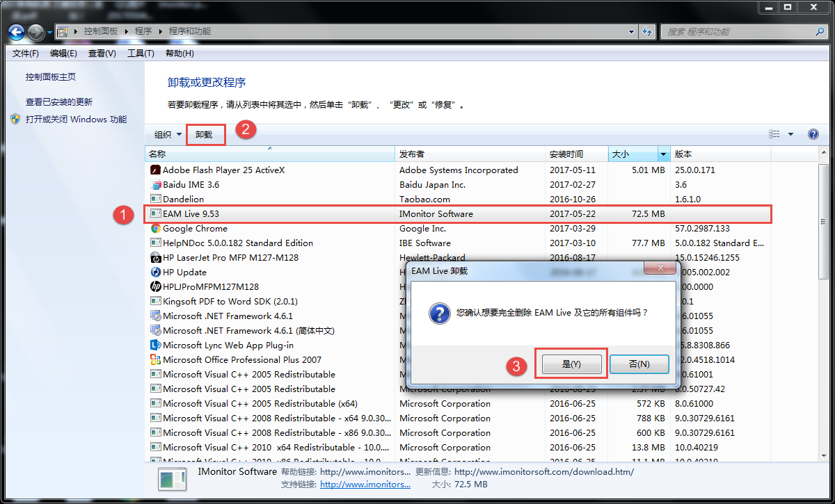Expand the view options dropdown arrow
This screenshot has width=835, height=504.
790,134
